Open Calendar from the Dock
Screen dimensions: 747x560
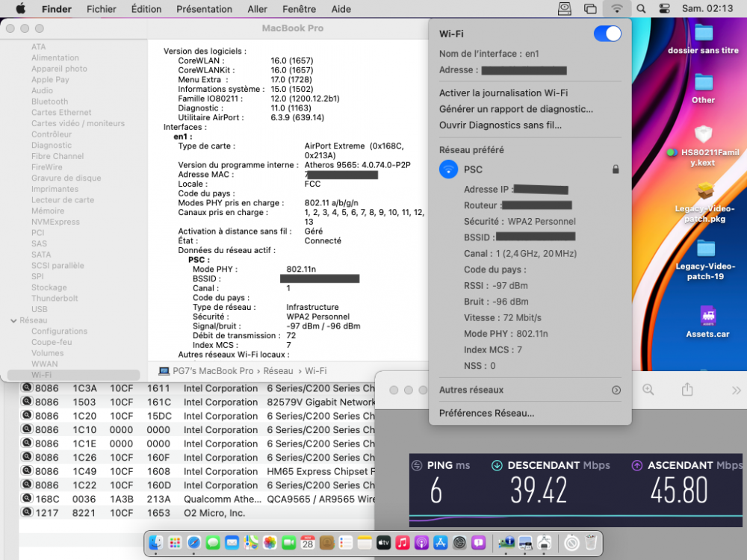point(308,542)
